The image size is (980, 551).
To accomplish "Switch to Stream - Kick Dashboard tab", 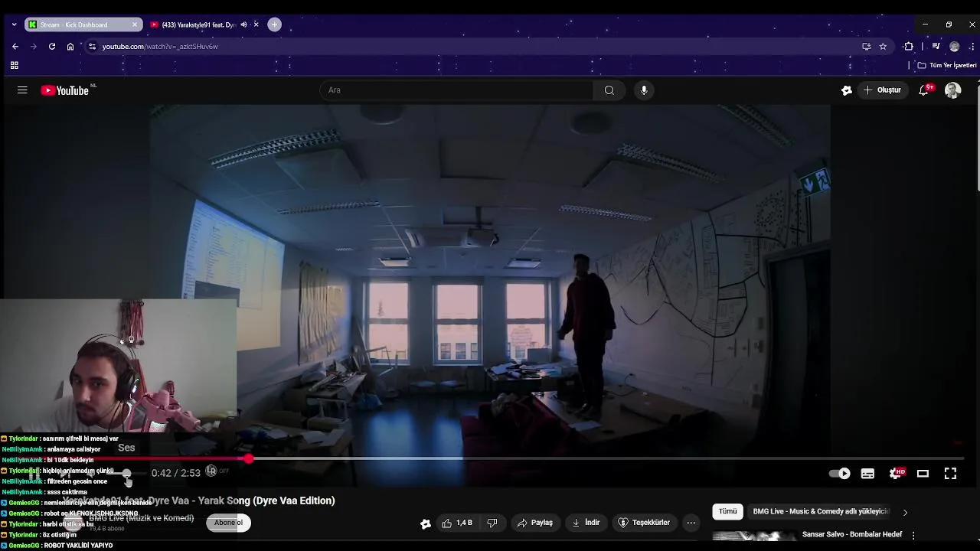I will 83,24.
